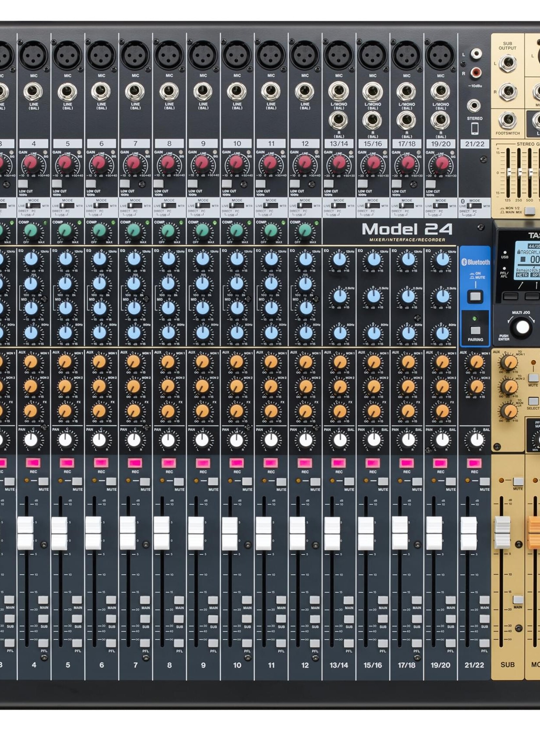
Task: Toggle MUTE on channel 21/22
Action: point(484,482)
